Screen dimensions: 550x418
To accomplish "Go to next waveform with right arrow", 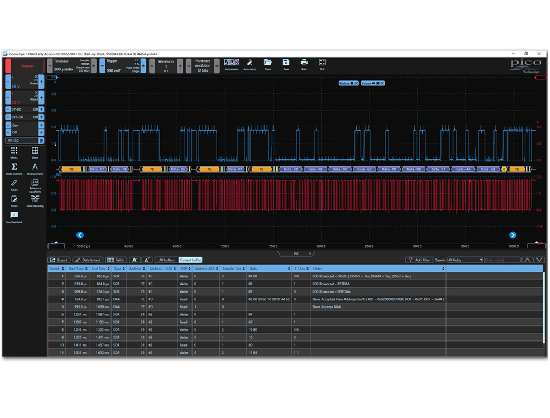I will 512,235.
